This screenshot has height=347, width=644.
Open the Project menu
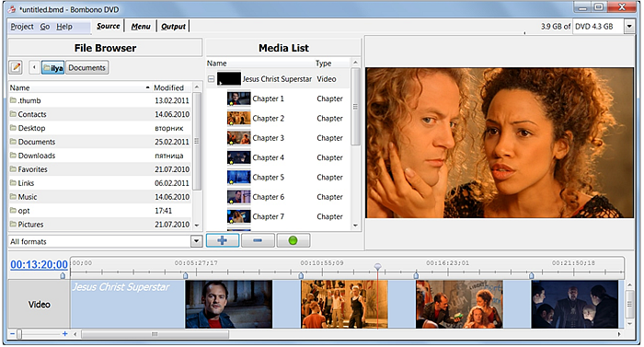pyautogui.click(x=22, y=27)
